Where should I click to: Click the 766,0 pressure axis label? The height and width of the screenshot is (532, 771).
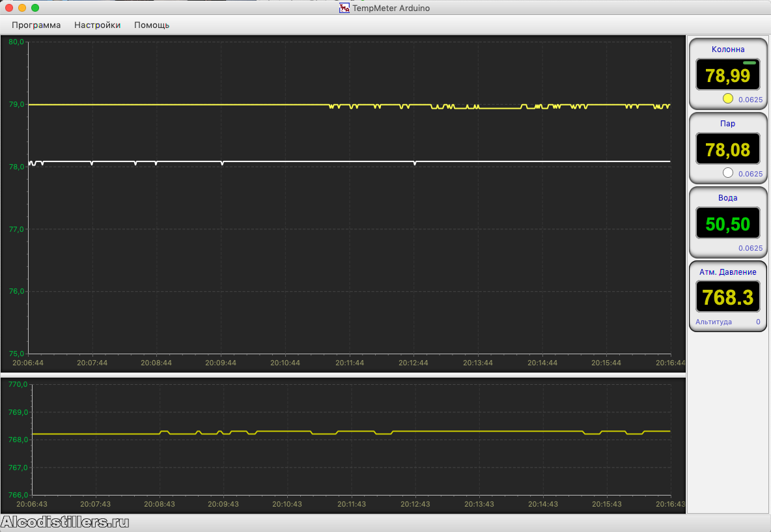pos(18,495)
